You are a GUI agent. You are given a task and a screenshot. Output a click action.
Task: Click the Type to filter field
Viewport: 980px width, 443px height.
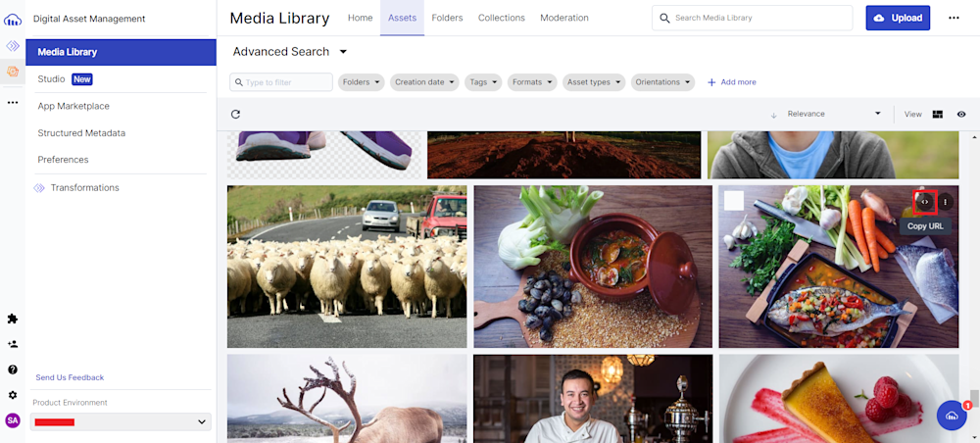pos(281,82)
